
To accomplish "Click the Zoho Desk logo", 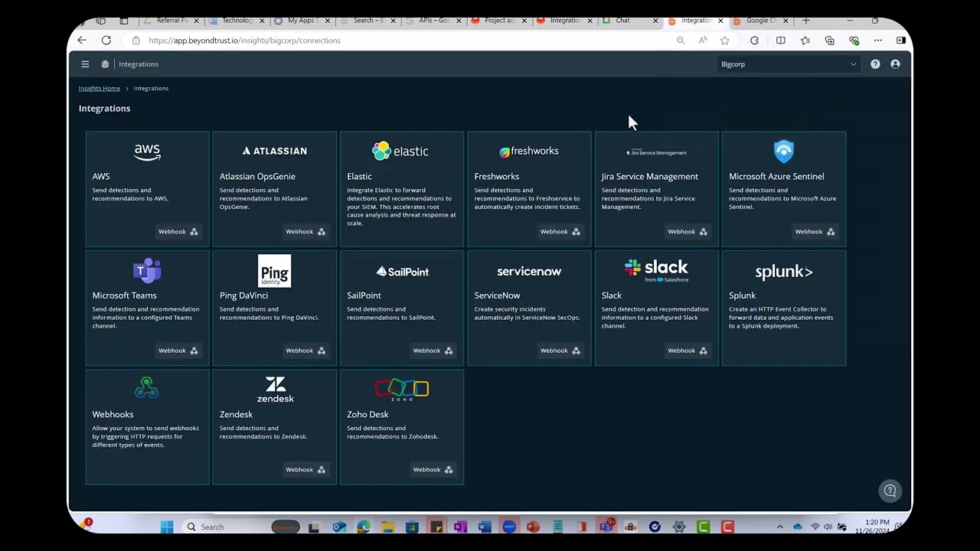I will pos(402,390).
